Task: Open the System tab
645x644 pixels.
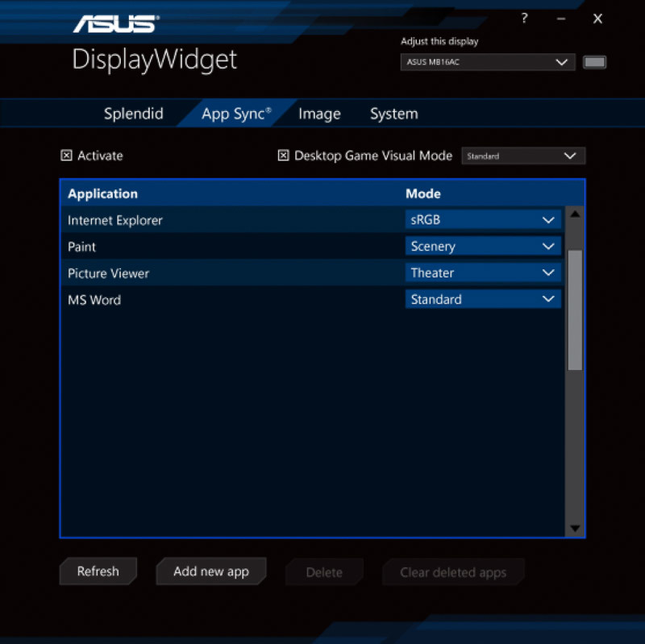Action: [x=394, y=114]
